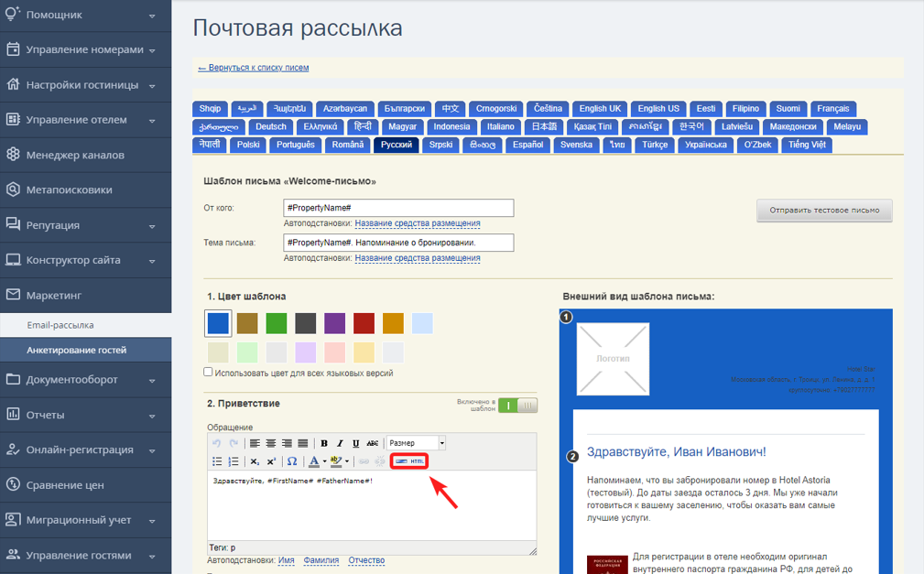This screenshot has width=924, height=574.
Task: Select the Русский language tab
Action: tap(396, 145)
